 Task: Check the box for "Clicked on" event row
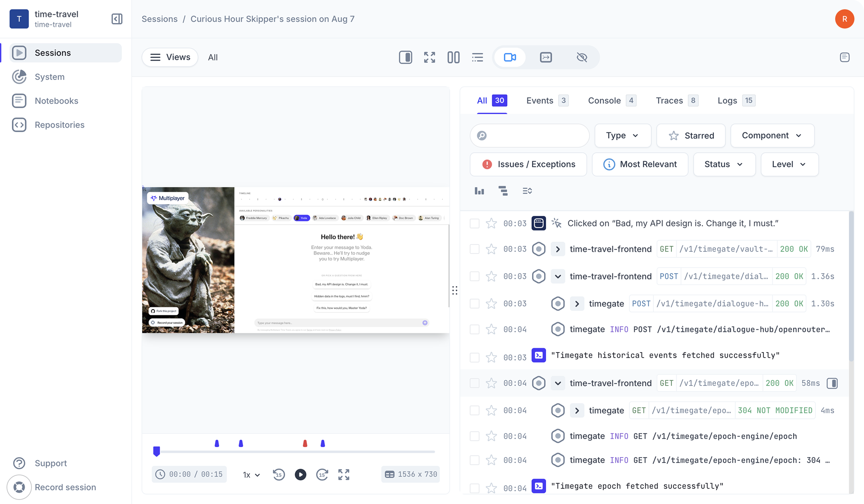474,224
